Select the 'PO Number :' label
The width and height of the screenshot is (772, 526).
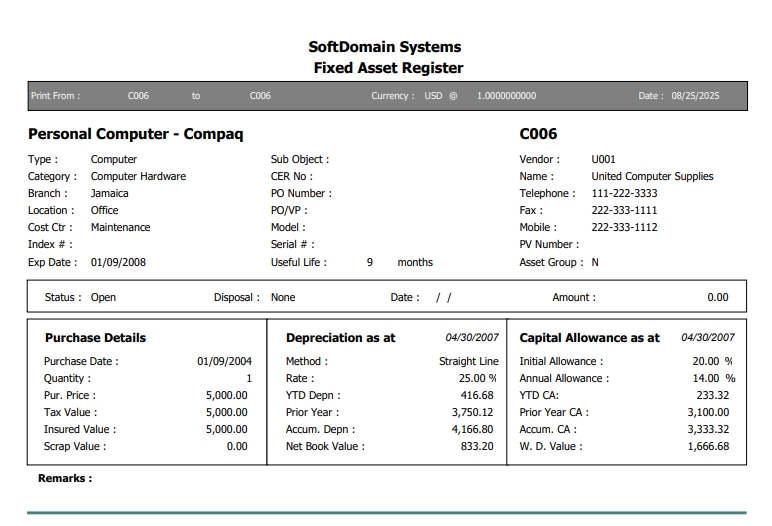pyautogui.click(x=301, y=194)
